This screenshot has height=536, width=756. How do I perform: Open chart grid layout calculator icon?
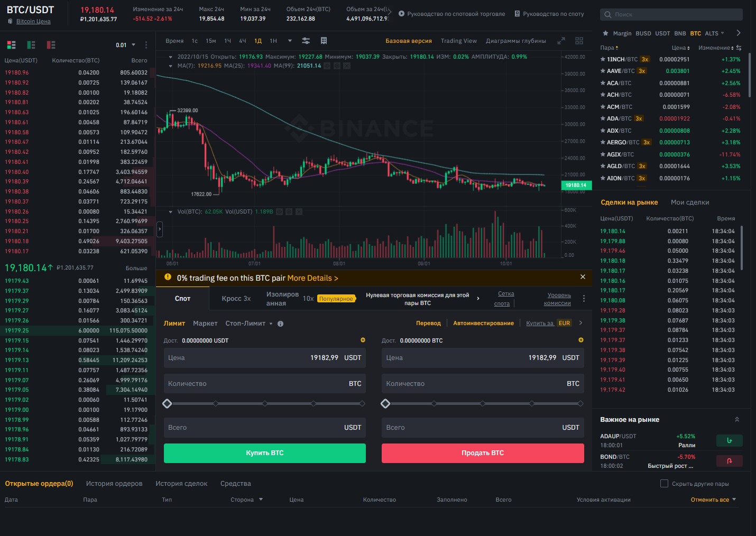(324, 41)
